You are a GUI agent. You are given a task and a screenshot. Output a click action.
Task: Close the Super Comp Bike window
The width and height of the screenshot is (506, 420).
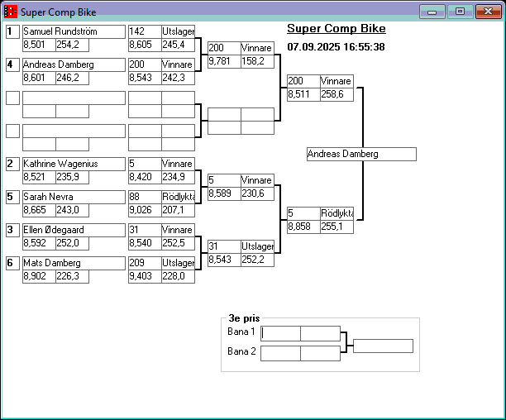pos(487,12)
